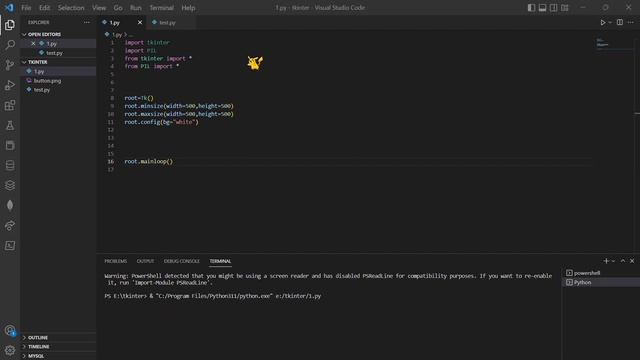Switch to the Problems panel tab
Image resolution: width=640 pixels, height=360 pixels.
click(116, 261)
